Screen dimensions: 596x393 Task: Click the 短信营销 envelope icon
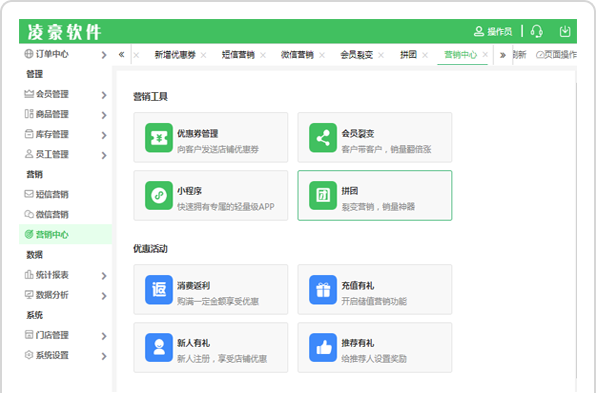point(29,194)
